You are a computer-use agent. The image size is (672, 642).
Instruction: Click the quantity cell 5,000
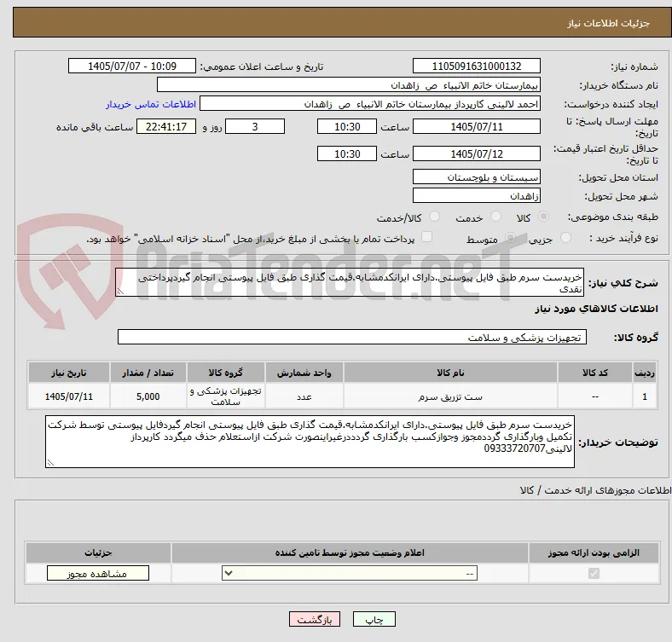(148, 396)
